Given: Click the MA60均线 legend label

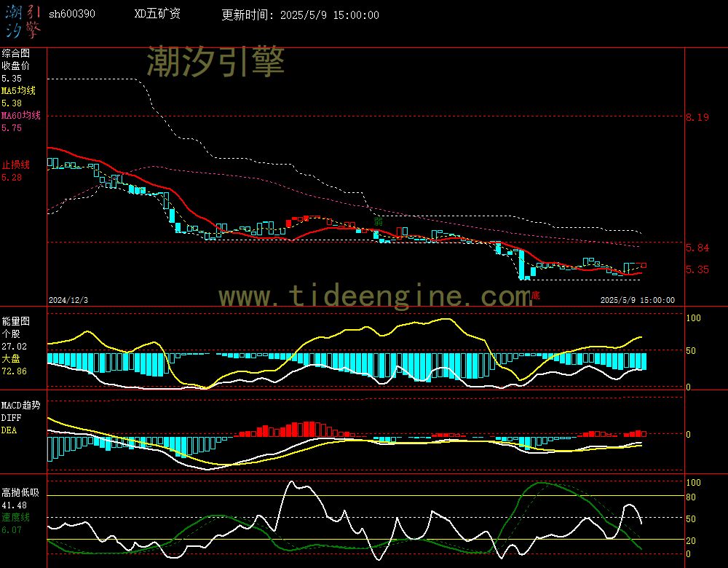Looking at the screenshot, I should coord(21,115).
